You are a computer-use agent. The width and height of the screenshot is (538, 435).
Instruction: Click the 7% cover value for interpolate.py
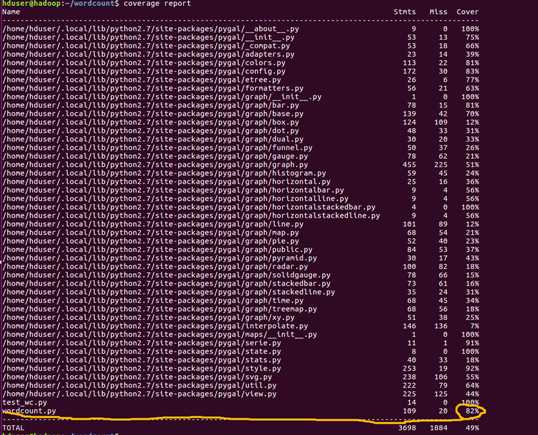[475, 326]
